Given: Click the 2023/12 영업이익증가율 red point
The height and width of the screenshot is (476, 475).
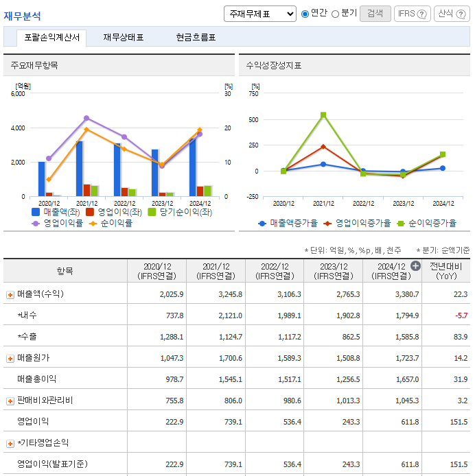Looking at the screenshot, I should [404, 176].
